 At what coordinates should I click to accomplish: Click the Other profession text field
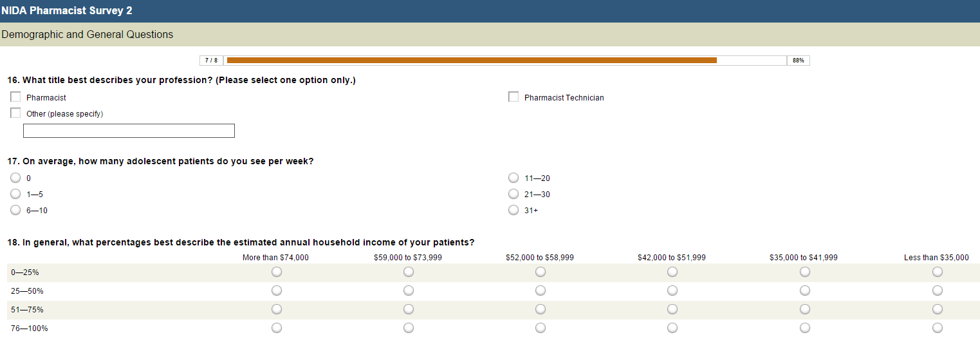[129, 131]
